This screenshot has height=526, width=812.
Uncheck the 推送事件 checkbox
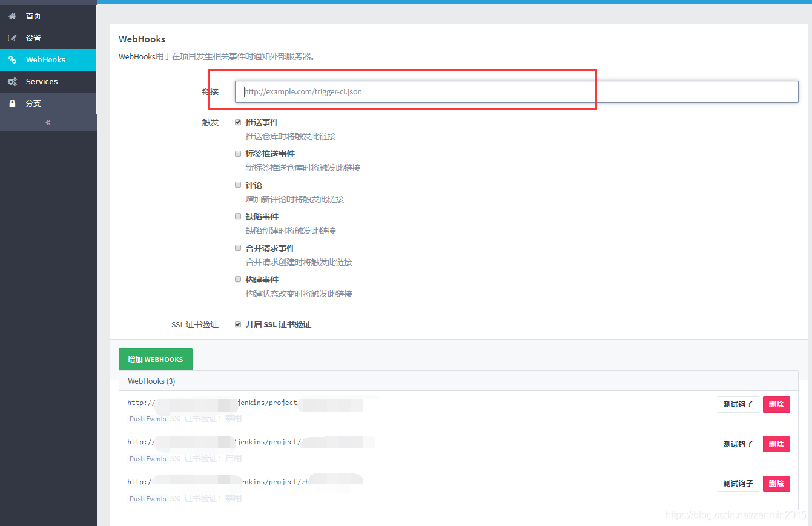(x=238, y=122)
